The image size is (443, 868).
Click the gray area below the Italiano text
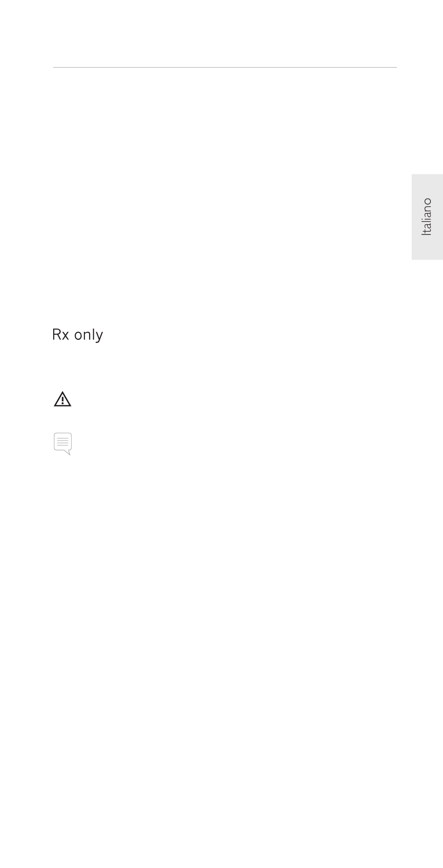(427, 248)
